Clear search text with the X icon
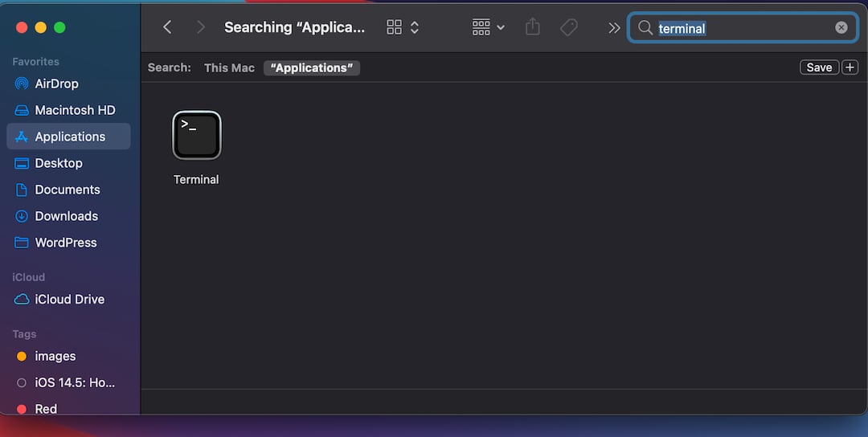The image size is (868, 437). (x=841, y=27)
